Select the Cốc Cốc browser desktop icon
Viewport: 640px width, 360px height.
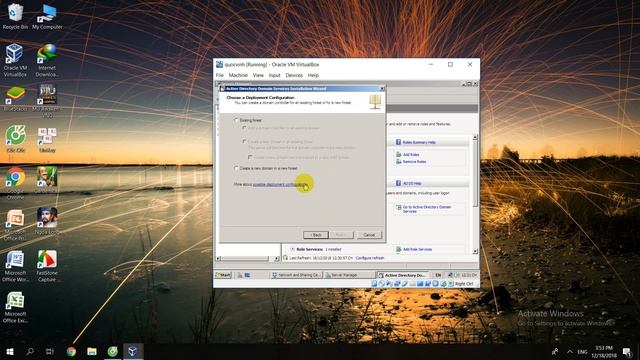[x=16, y=139]
